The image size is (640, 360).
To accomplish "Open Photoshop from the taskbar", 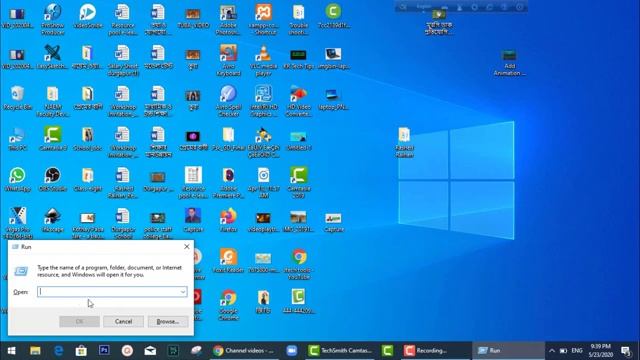I will click(x=104, y=351).
